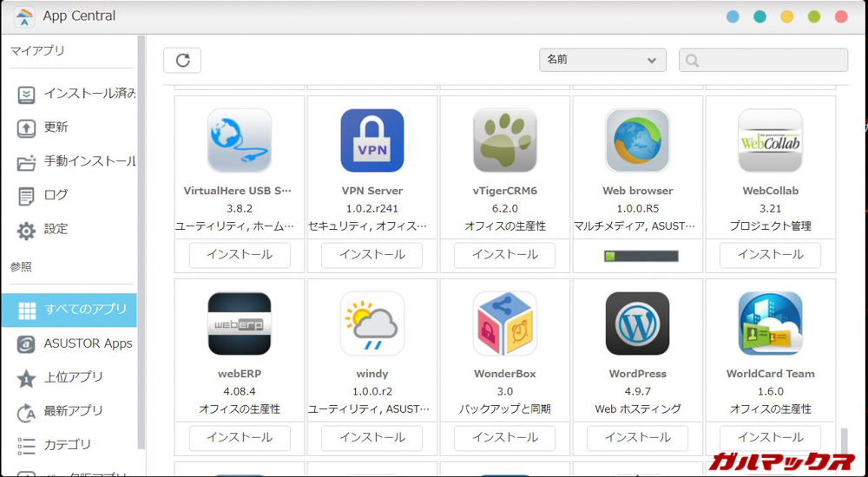Open インストール済み in the sidebar
This screenshot has width=868, height=477.
click(x=89, y=94)
